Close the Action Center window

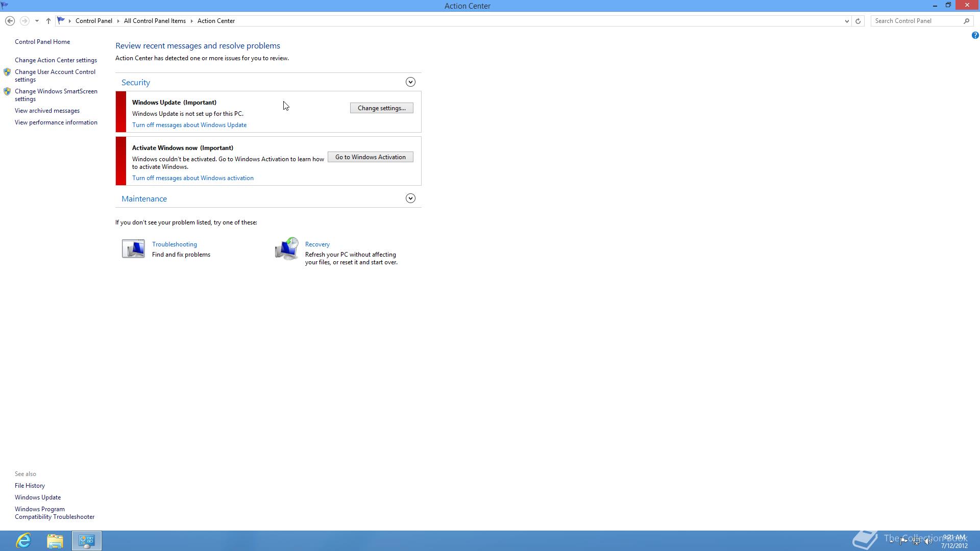pos(967,5)
